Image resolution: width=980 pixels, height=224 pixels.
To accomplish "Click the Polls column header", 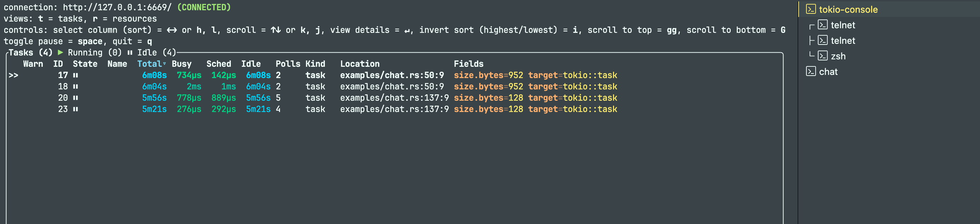I will [288, 64].
